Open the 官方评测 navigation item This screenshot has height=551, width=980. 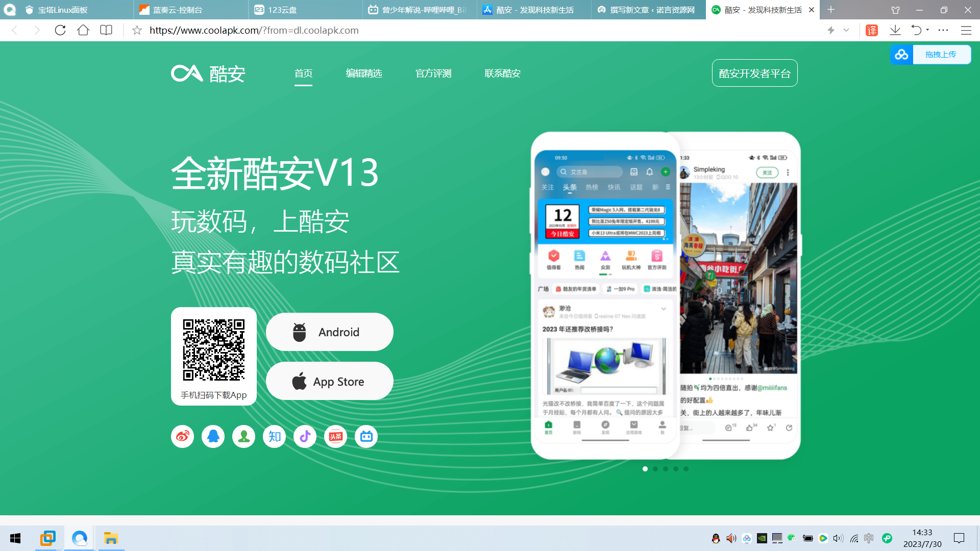coord(433,73)
